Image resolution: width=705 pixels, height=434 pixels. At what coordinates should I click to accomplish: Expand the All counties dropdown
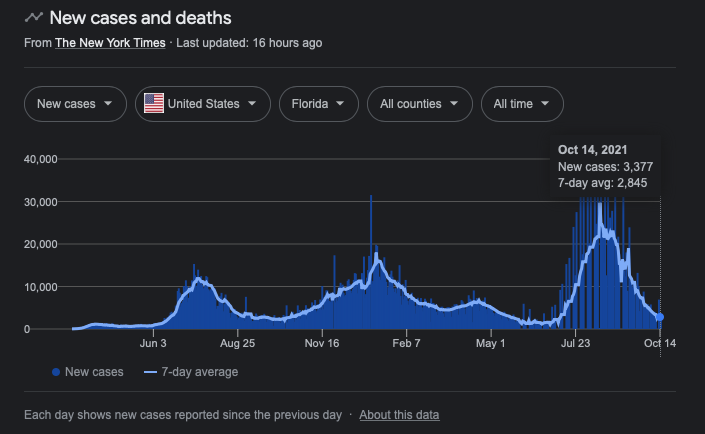pyautogui.click(x=419, y=103)
